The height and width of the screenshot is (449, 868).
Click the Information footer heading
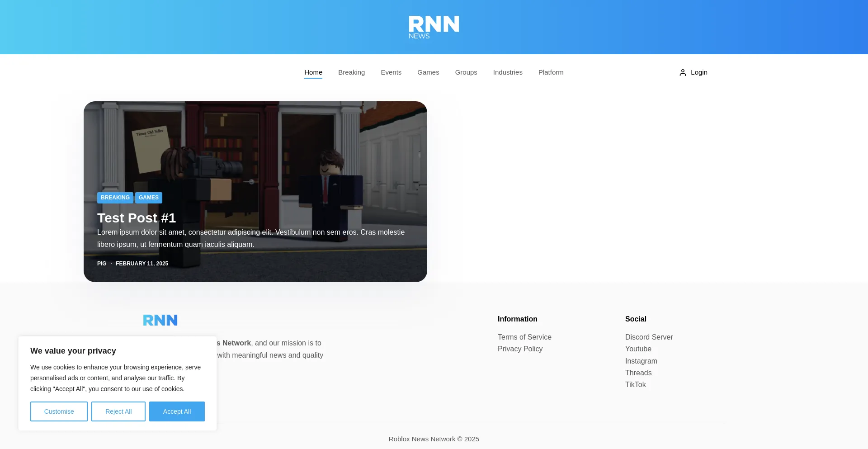click(x=518, y=319)
